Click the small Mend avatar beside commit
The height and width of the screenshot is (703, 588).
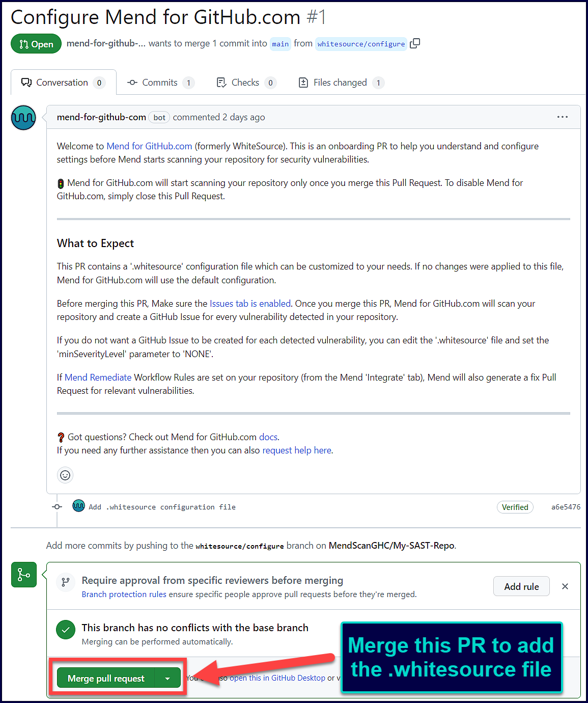coord(78,506)
